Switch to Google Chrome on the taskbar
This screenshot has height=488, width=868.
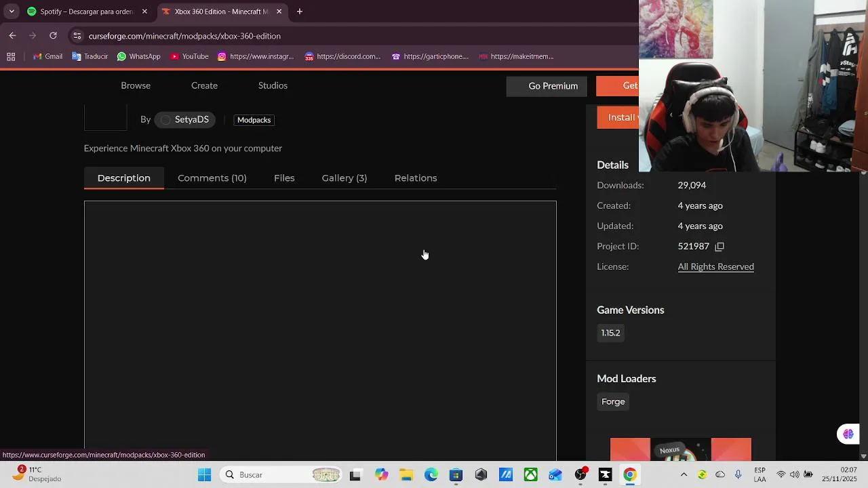pos(630,475)
